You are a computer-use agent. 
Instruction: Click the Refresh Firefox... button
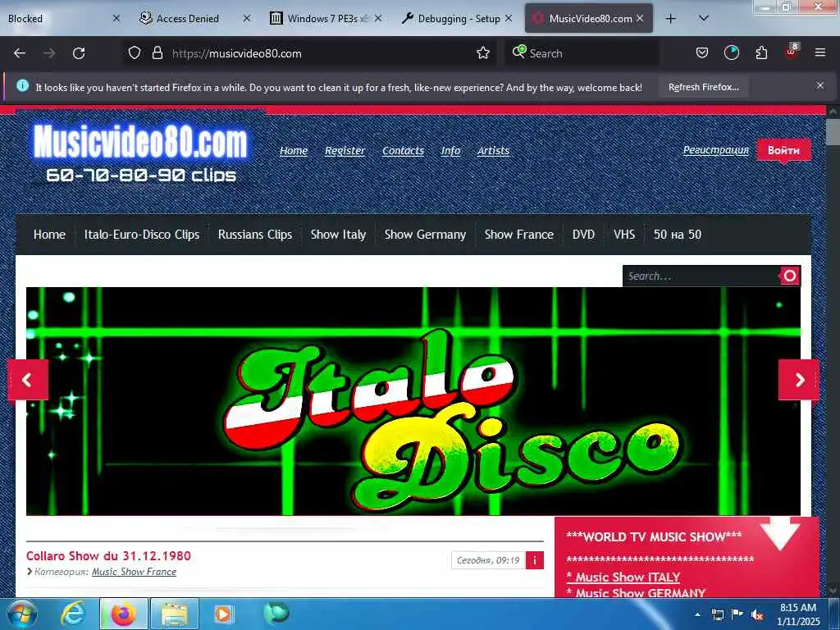703,87
